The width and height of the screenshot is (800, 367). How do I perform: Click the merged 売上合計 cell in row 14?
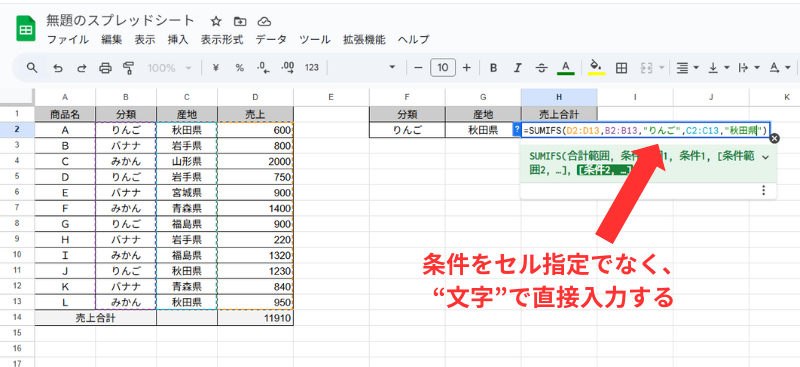point(95,319)
